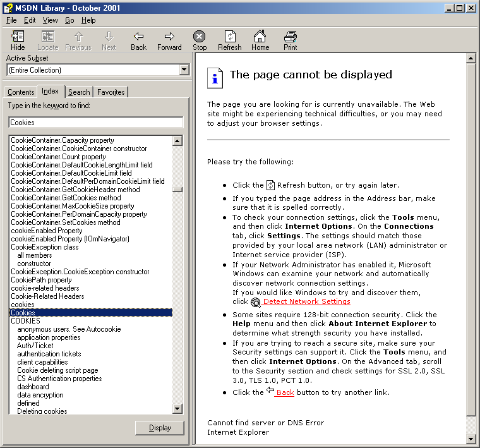This screenshot has width=480, height=448.
Task: Select CookieContainer.GetCookies method entry
Action: pos(66,198)
